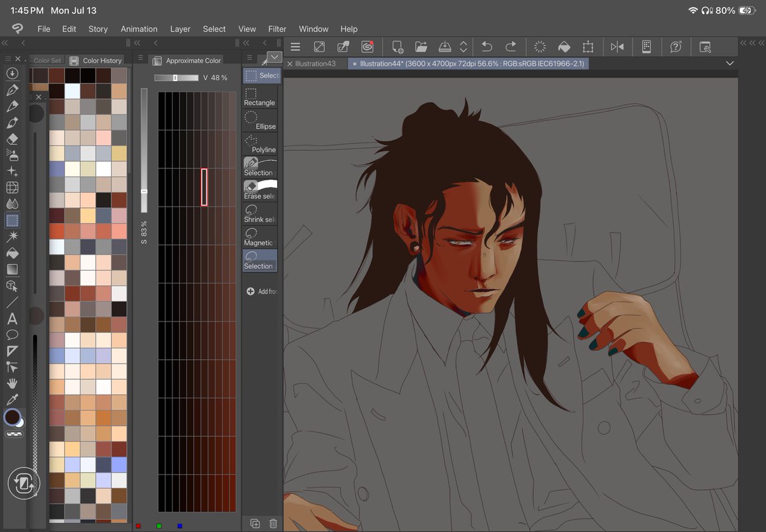The image size is (766, 532).
Task: Click the Fill bucket icon in command bar
Action: (x=564, y=47)
